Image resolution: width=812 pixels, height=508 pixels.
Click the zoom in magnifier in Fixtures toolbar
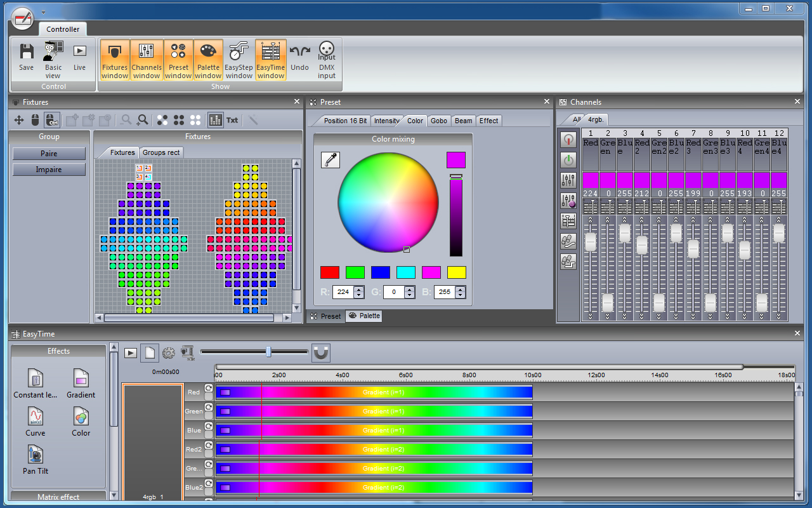(x=143, y=120)
